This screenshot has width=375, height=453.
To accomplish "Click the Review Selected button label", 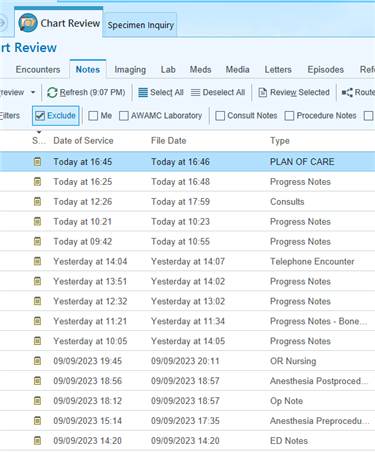I will click(300, 92).
